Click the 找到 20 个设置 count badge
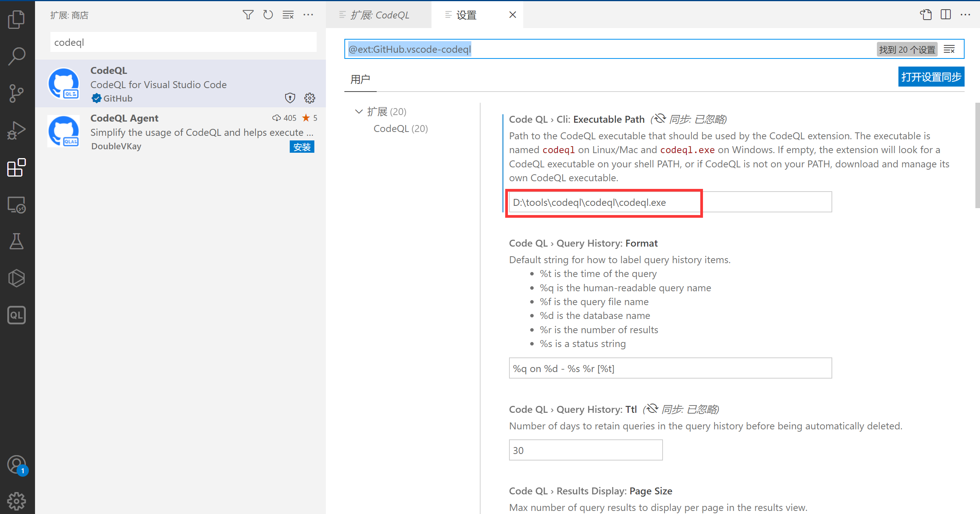Image resolution: width=980 pixels, height=514 pixels. pyautogui.click(x=907, y=50)
